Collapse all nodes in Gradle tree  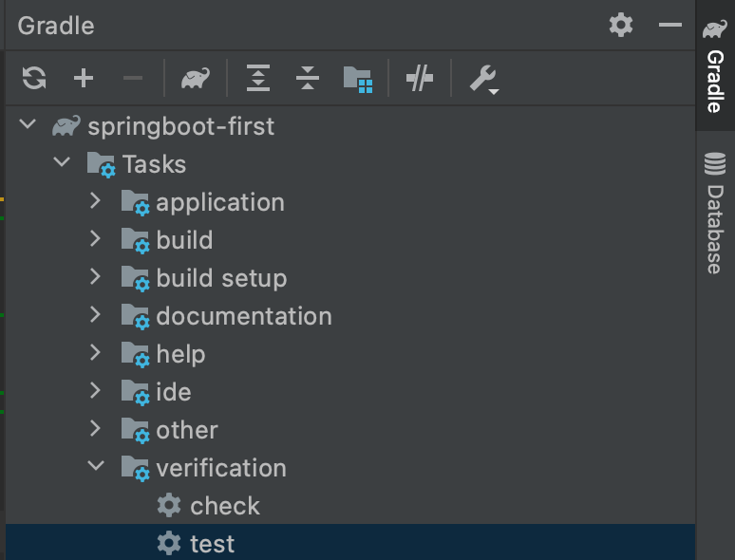308,78
